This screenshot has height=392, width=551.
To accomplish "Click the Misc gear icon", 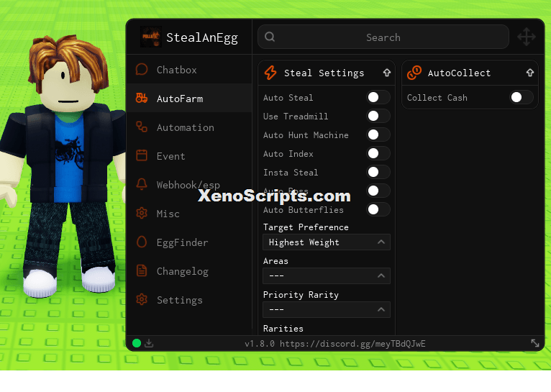I will tap(142, 213).
